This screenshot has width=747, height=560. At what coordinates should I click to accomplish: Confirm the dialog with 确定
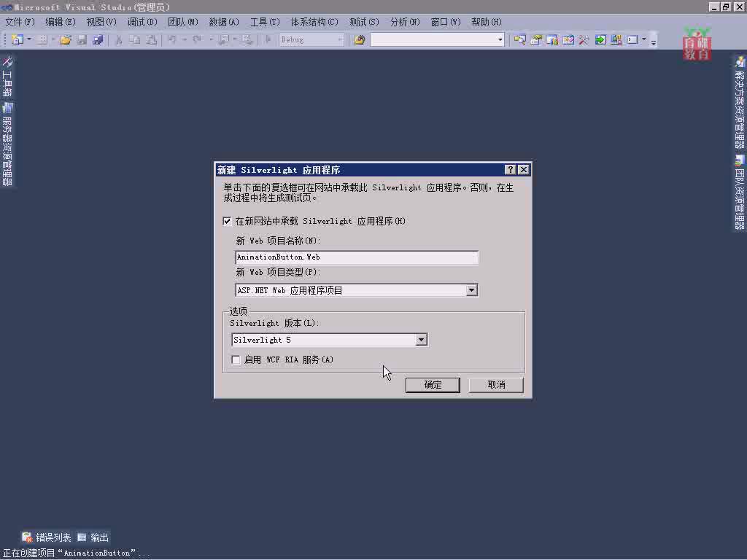coord(433,385)
